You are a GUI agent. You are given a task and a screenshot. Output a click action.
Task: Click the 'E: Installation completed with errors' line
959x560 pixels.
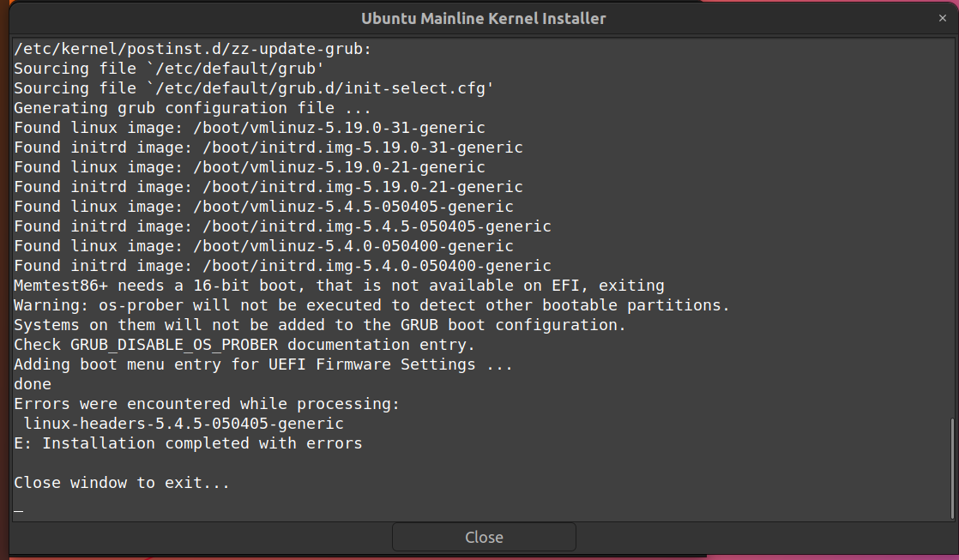point(188,443)
